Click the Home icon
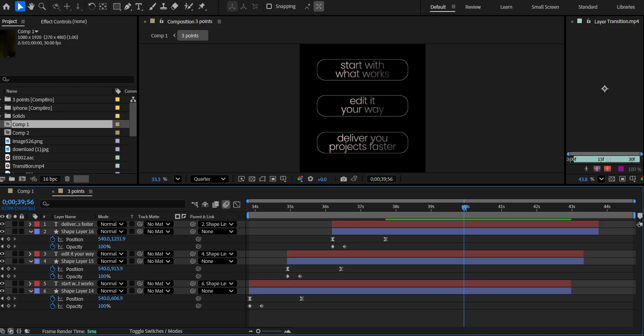The image size is (644, 336). (6, 6)
